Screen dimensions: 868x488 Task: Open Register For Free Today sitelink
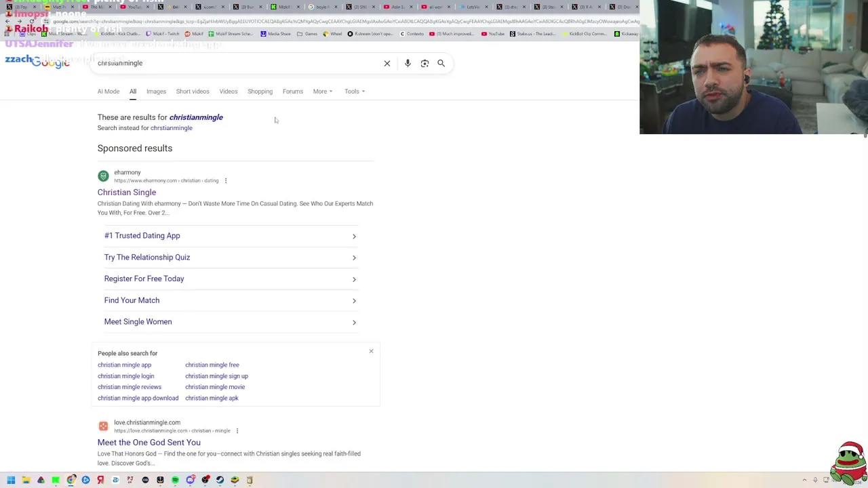click(231, 279)
